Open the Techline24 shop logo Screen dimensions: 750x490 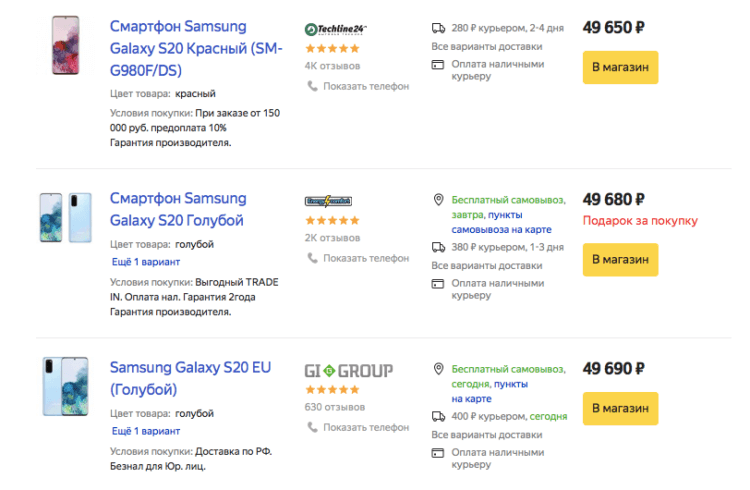335,29
